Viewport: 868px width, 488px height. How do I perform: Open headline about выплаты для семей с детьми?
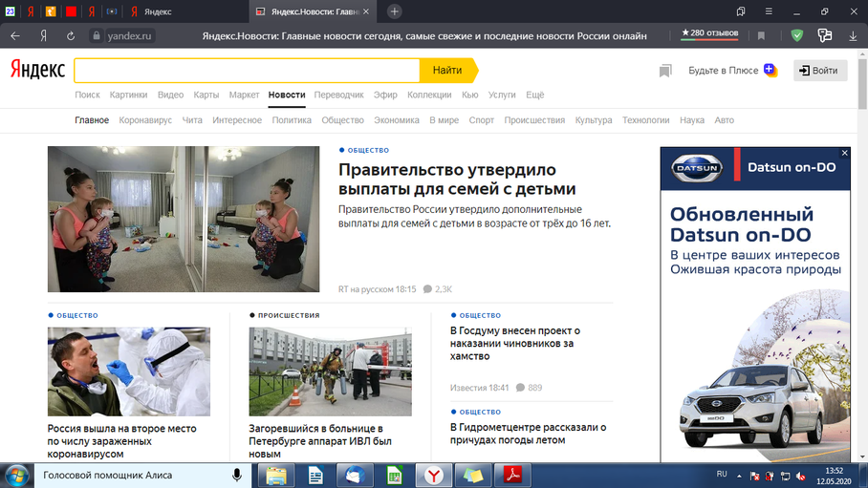click(x=457, y=179)
